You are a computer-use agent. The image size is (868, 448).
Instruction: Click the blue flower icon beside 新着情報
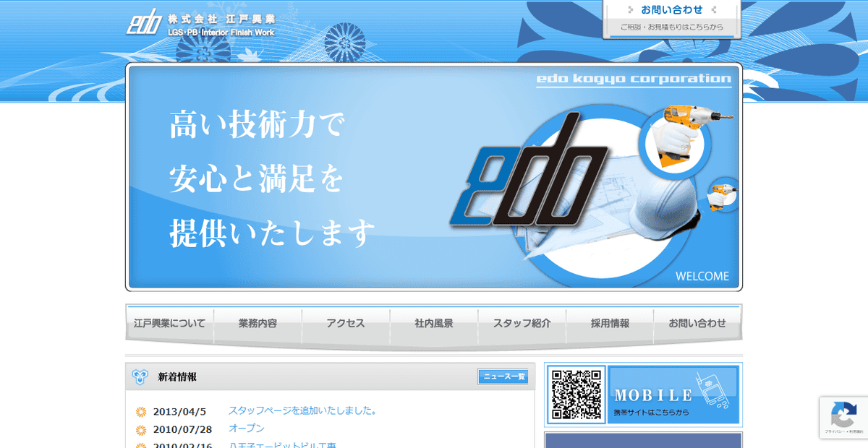pos(138,376)
